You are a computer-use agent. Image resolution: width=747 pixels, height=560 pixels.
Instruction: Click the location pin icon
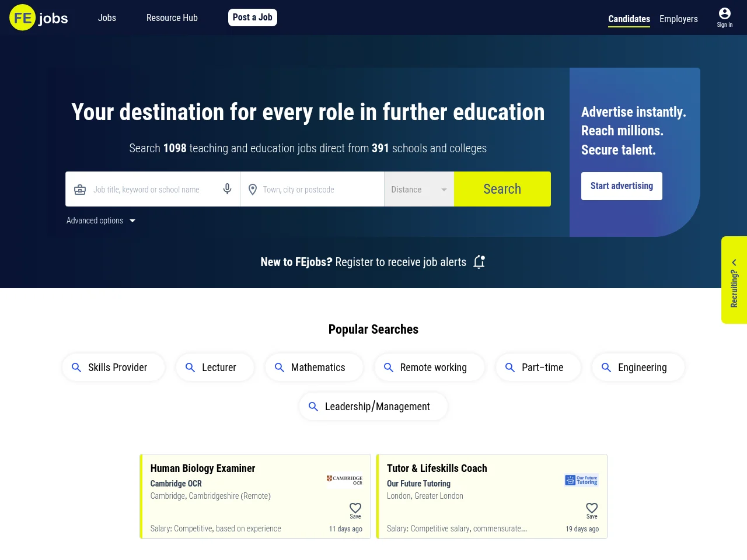253,190
